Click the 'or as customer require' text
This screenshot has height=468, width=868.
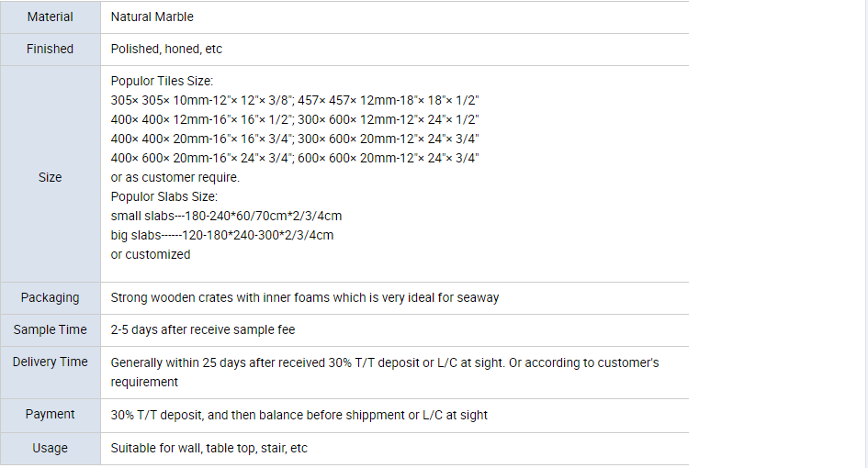[175, 178]
